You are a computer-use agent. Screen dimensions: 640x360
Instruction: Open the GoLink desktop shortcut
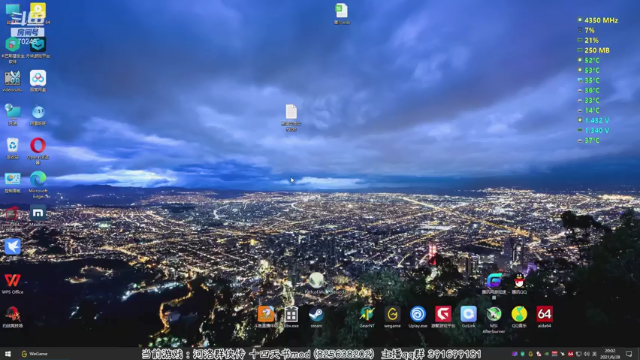(469, 316)
